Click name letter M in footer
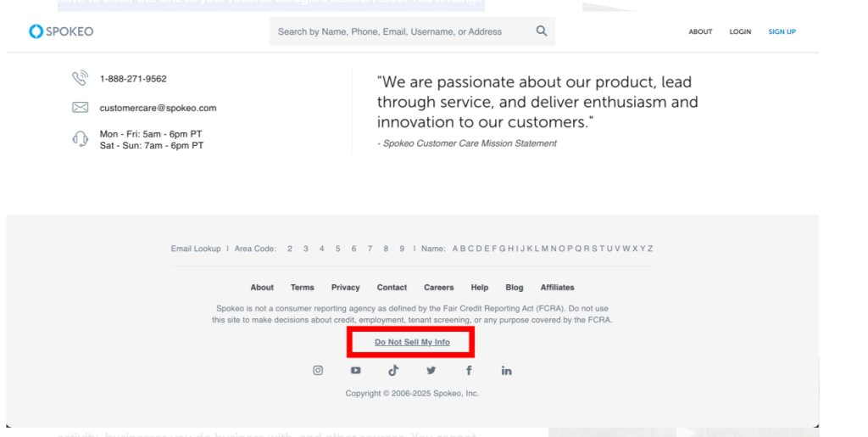 [x=545, y=249]
